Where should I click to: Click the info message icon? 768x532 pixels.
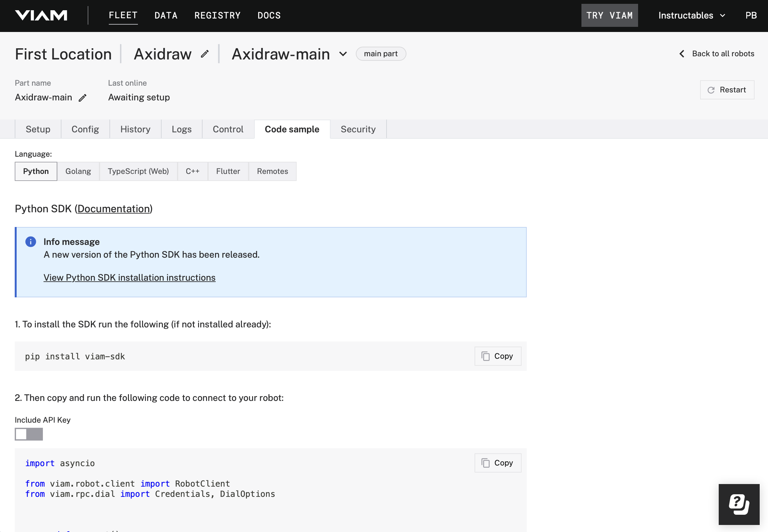(x=31, y=241)
